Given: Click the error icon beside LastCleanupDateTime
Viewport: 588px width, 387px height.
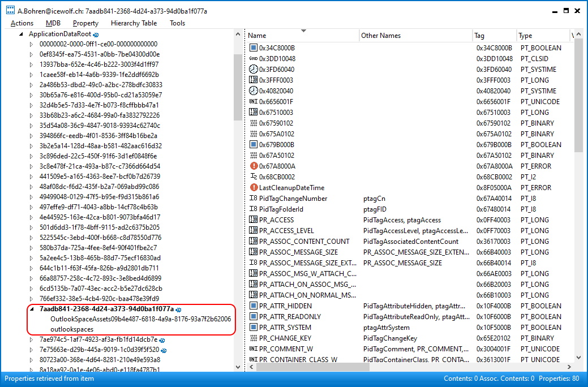Looking at the screenshot, I should coord(254,187).
